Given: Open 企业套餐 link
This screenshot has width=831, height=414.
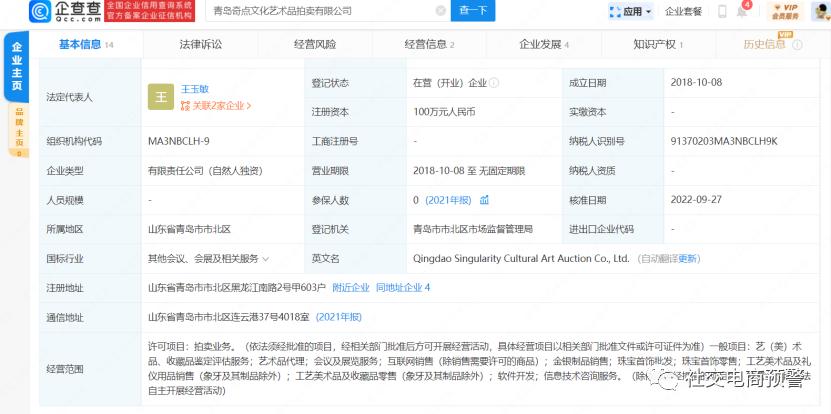Looking at the screenshot, I should pyautogui.click(x=683, y=11).
